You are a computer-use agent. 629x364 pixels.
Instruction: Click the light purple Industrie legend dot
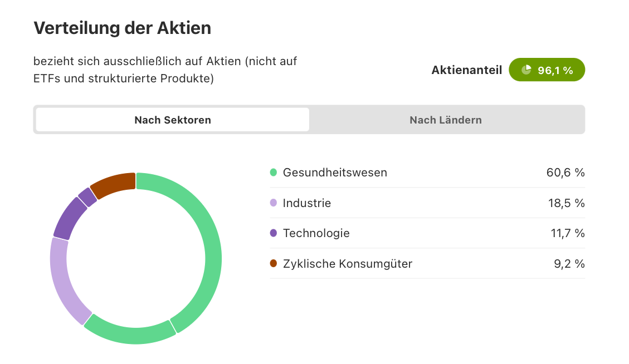point(273,203)
